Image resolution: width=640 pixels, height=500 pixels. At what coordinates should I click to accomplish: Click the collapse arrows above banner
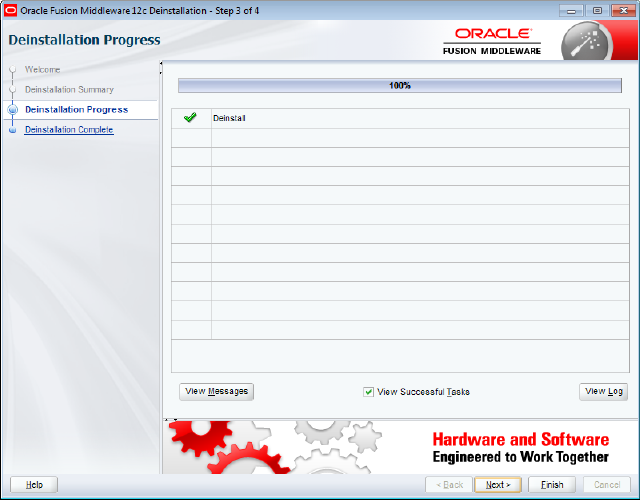tap(171, 419)
